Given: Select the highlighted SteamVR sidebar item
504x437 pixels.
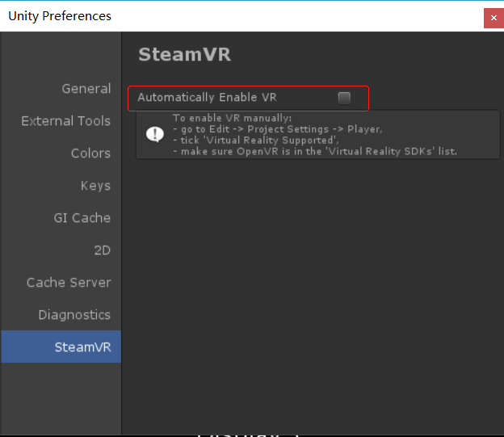Looking at the screenshot, I should [82, 347].
